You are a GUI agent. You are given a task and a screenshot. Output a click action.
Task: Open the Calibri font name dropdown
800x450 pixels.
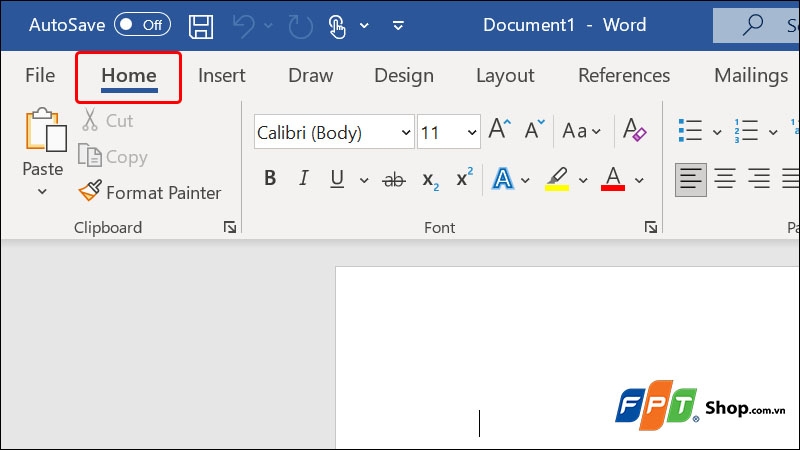[406, 132]
